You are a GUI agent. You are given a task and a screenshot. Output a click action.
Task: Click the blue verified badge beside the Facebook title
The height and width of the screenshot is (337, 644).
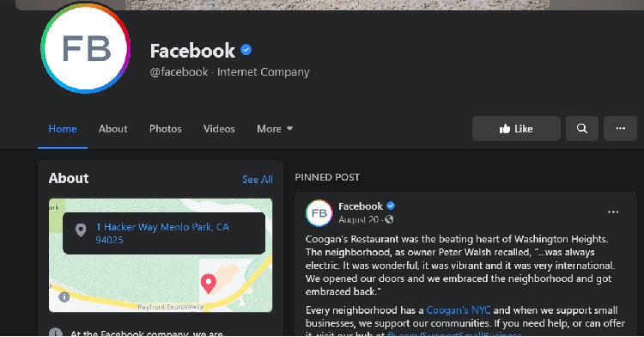coord(246,50)
